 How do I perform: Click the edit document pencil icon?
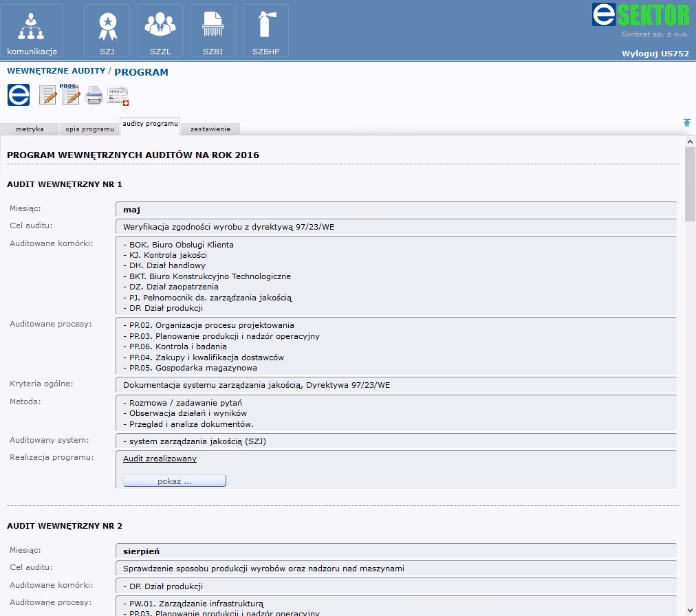47,95
